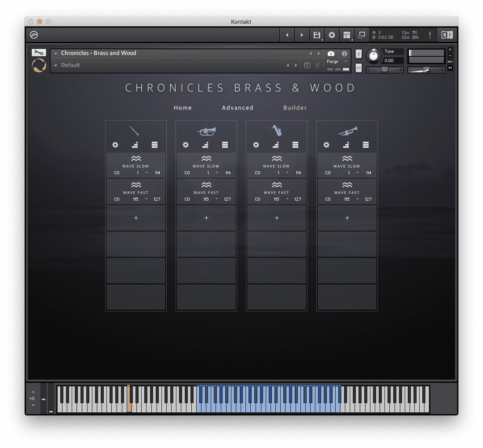Open Kontakt options gear in top toolbar
The height and width of the screenshot is (448, 483).
click(x=332, y=35)
